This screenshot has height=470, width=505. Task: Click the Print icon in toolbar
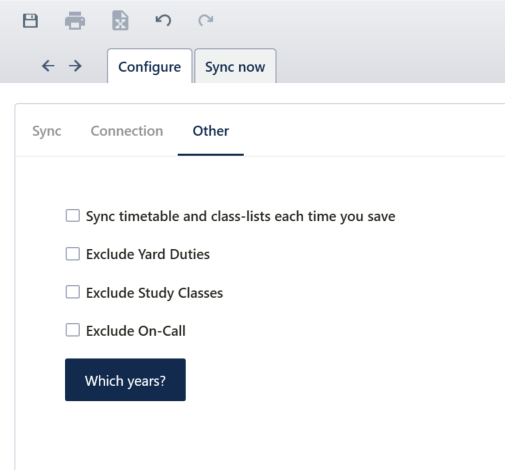[75, 21]
